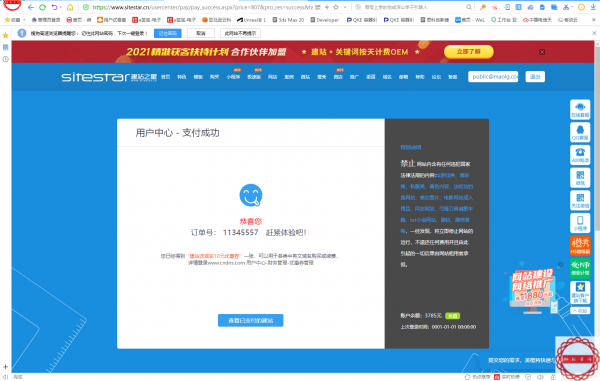Open the 小程序 phone icon widget

point(580,223)
